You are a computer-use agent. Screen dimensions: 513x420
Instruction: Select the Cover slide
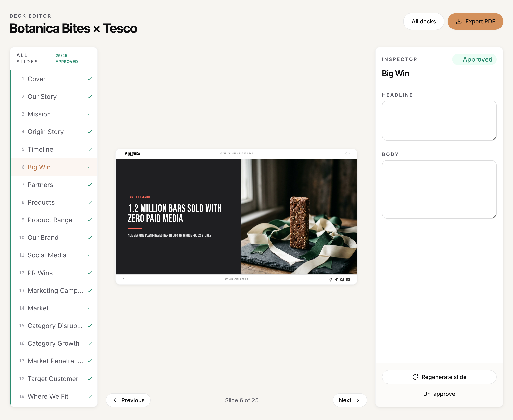pos(55,79)
